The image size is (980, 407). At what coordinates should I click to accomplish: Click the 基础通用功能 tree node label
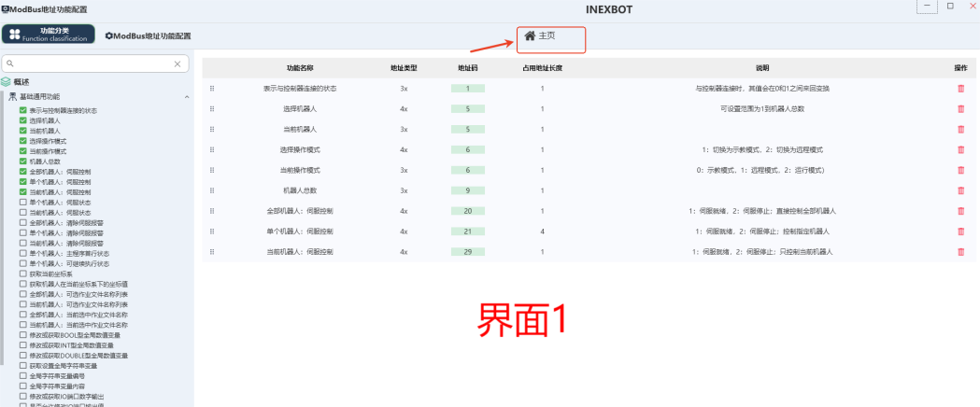39,97
